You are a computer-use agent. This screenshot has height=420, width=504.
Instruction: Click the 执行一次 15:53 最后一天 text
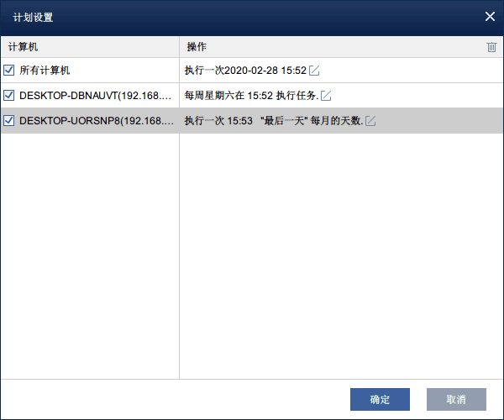pyautogui.click(x=274, y=121)
